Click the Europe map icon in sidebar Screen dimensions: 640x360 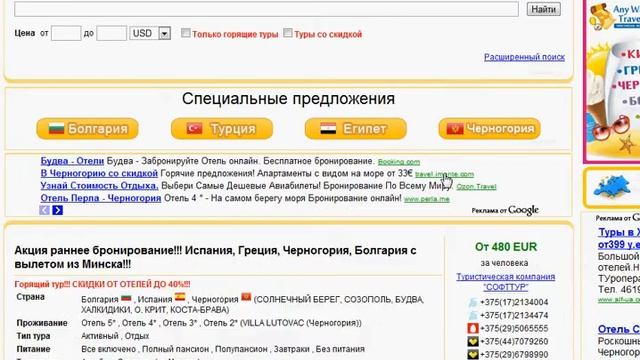pos(611,187)
